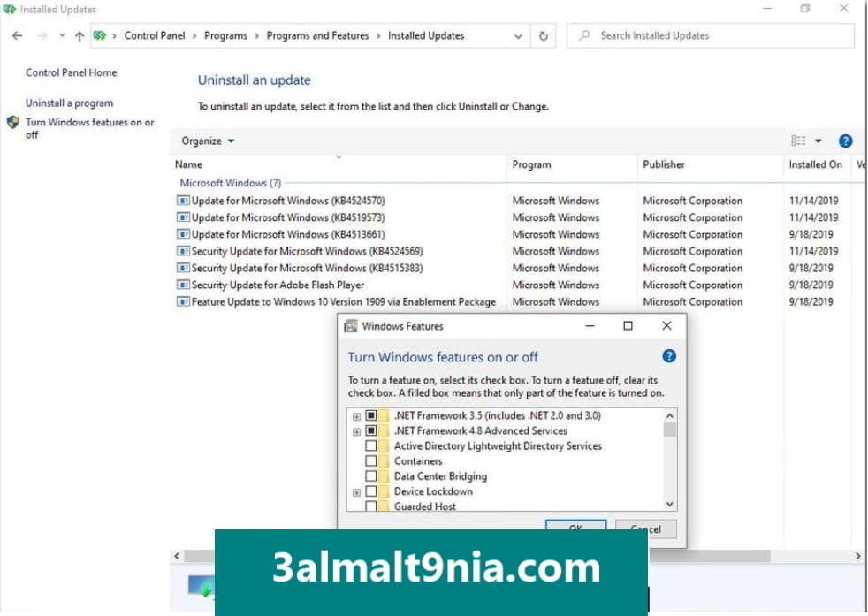The width and height of the screenshot is (868, 616).
Task: Click the Containers folder icon
Action: [x=385, y=461]
